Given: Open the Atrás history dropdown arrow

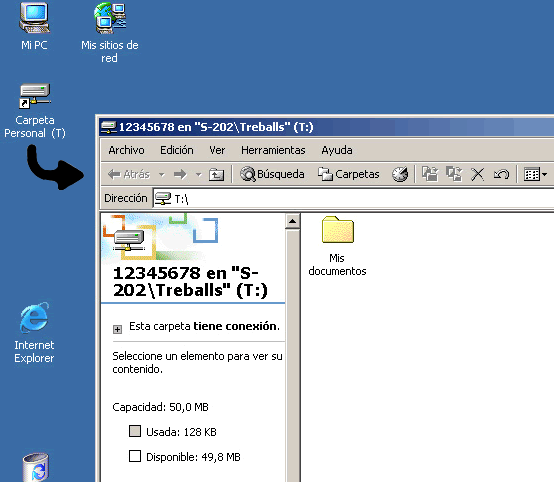Looking at the screenshot, I should [x=162, y=174].
